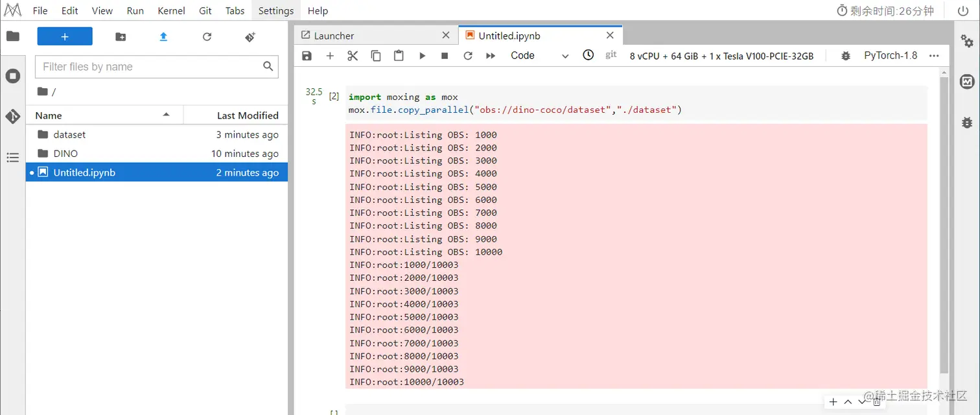
Task: Open the notebook toolbar overflow menu
Action: pos(934,56)
